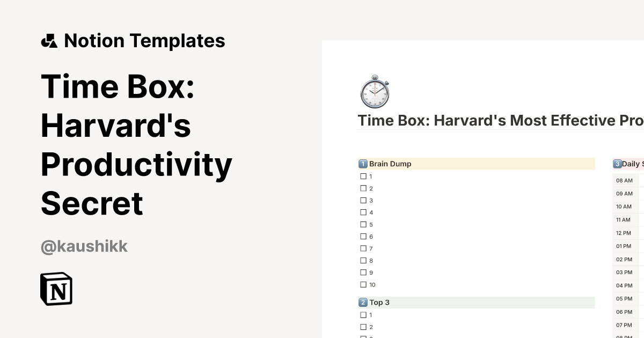Check item 7 under Brain Dump
Viewport: 644px width, 338px height.
tap(363, 248)
